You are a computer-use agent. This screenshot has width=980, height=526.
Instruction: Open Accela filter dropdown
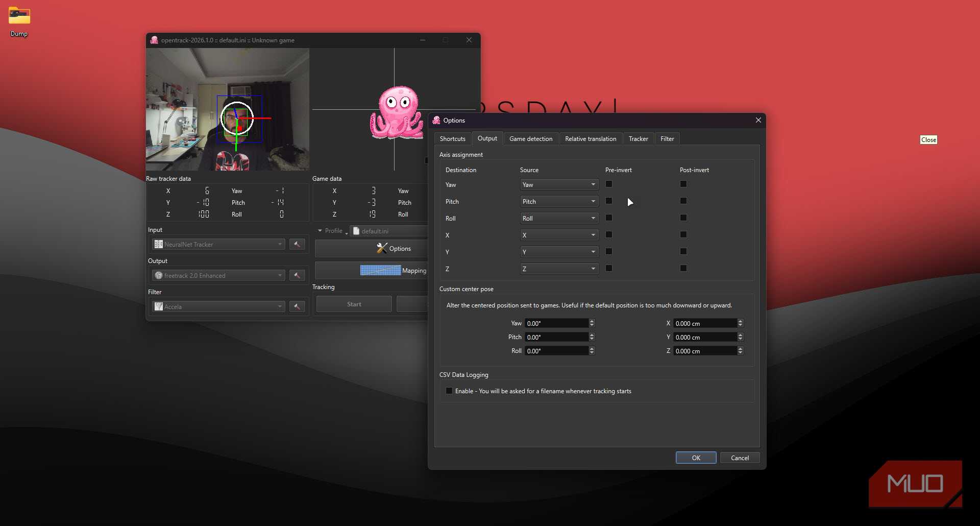218,306
